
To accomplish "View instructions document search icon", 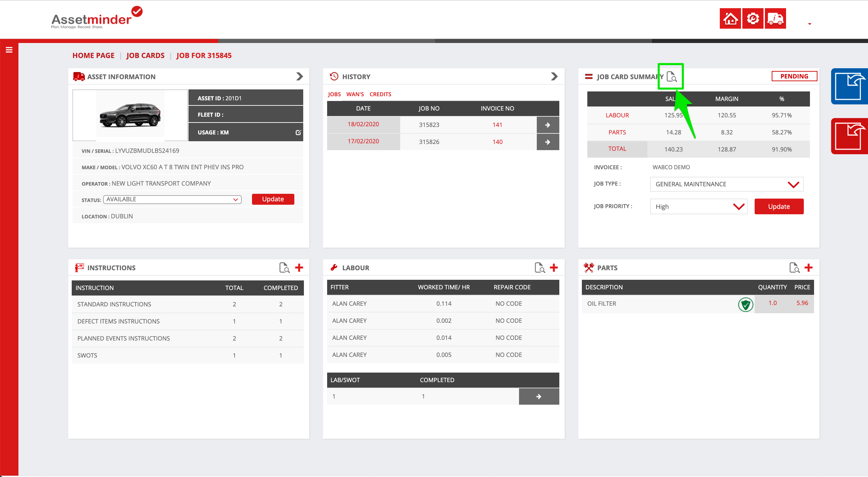I will tap(284, 268).
